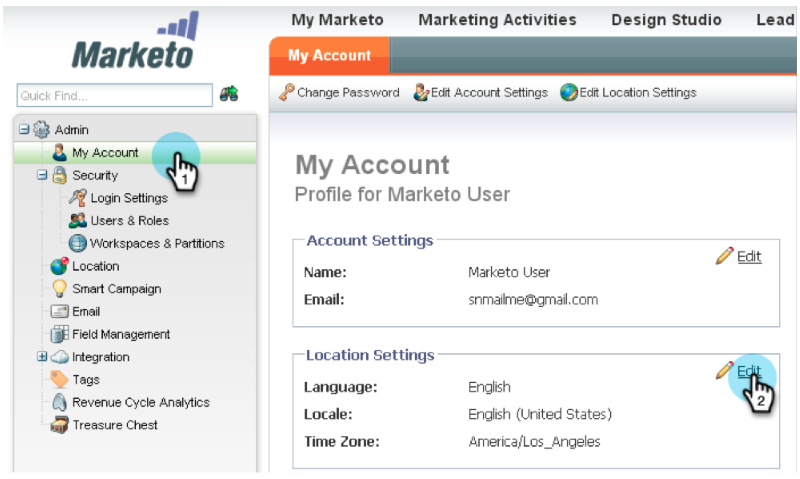Click the Workspaces & Partitions globe icon
The height and width of the screenshot is (479, 800).
point(78,243)
